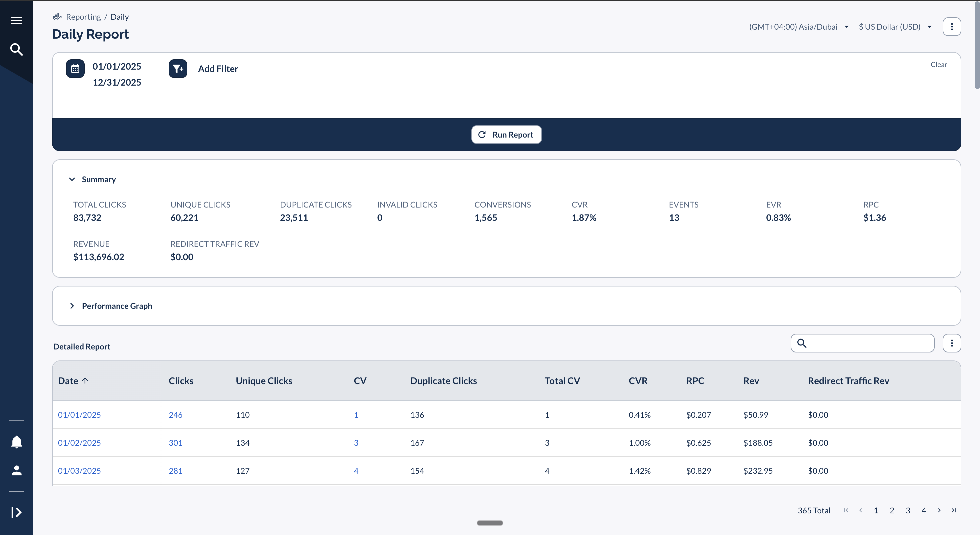Navigate to page 3 of results
980x535 pixels.
pos(908,510)
